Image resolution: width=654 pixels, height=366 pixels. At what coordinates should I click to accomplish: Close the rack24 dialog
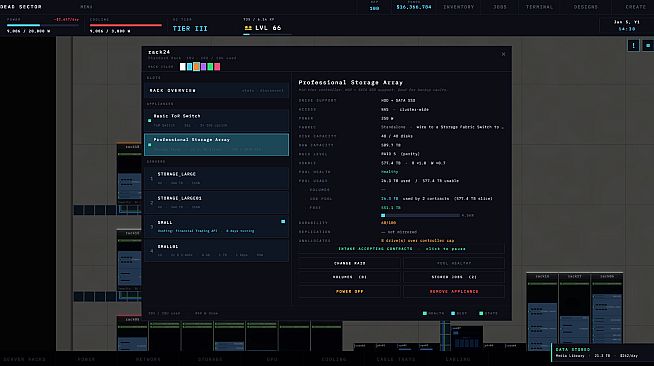pyautogui.click(x=503, y=54)
